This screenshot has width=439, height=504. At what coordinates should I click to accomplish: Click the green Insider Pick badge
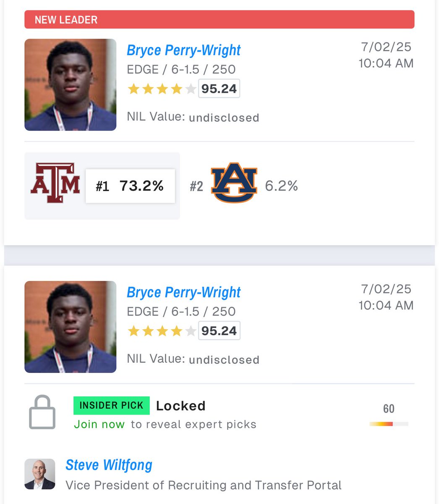111,405
